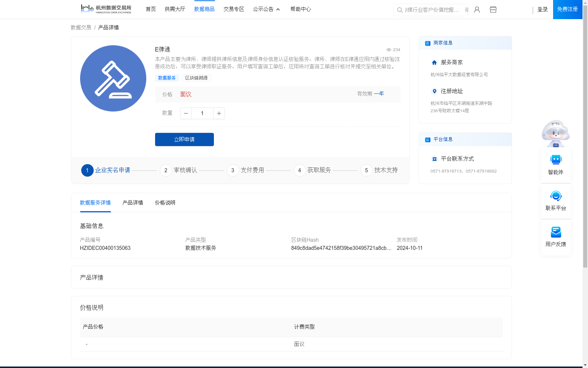Click the 平台联系方式 telephone icon
588x368 pixels.
434,159
